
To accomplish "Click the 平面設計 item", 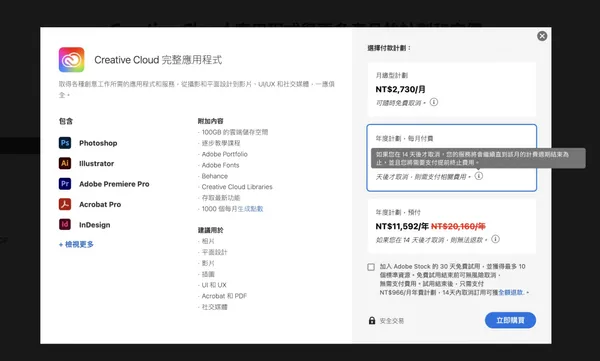I will (214, 252).
